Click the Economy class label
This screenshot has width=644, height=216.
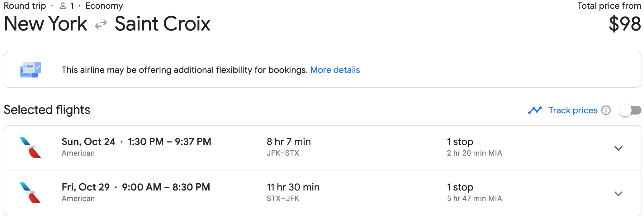[x=104, y=6]
